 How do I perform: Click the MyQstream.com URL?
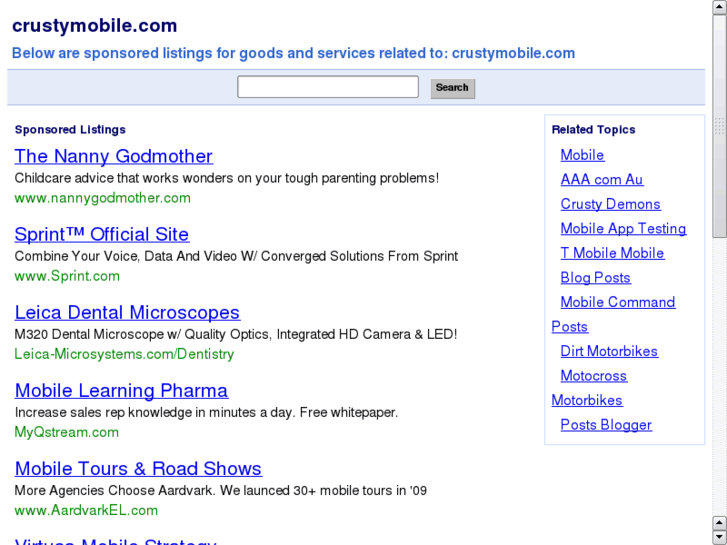[66, 432]
